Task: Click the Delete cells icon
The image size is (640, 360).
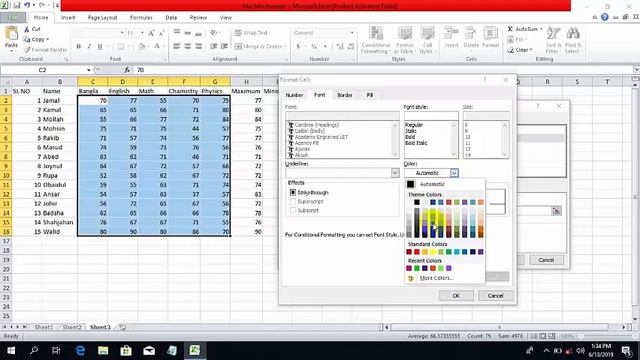Action: point(471,33)
